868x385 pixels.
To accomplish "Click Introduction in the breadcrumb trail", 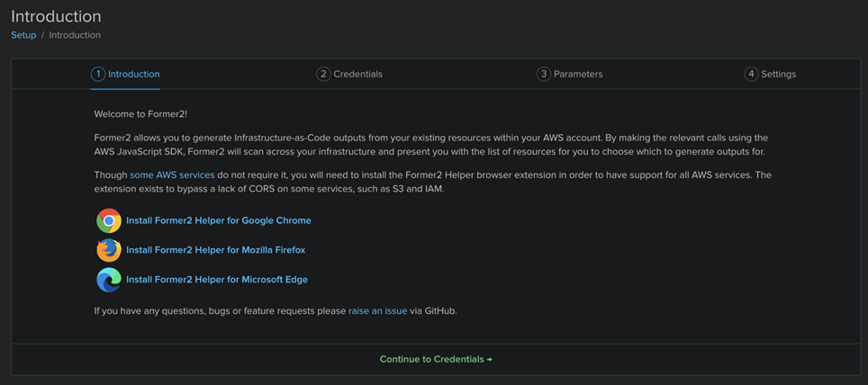I will pos(75,35).
